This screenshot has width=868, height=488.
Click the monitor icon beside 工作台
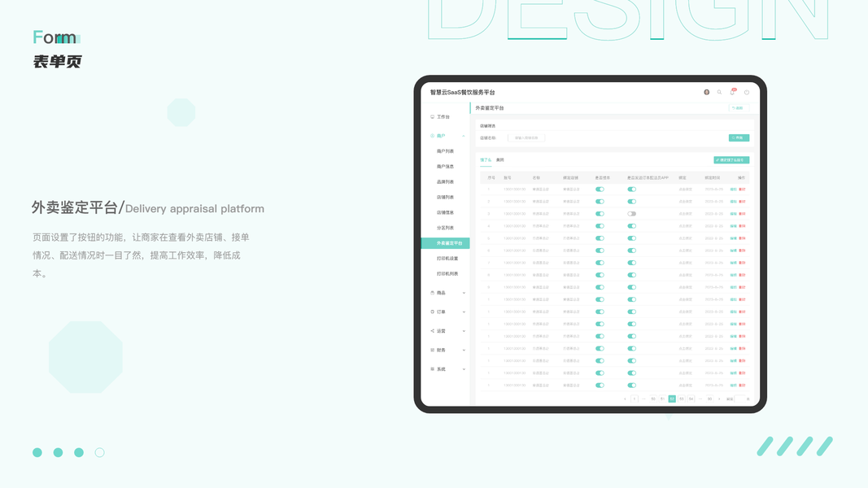click(x=432, y=117)
